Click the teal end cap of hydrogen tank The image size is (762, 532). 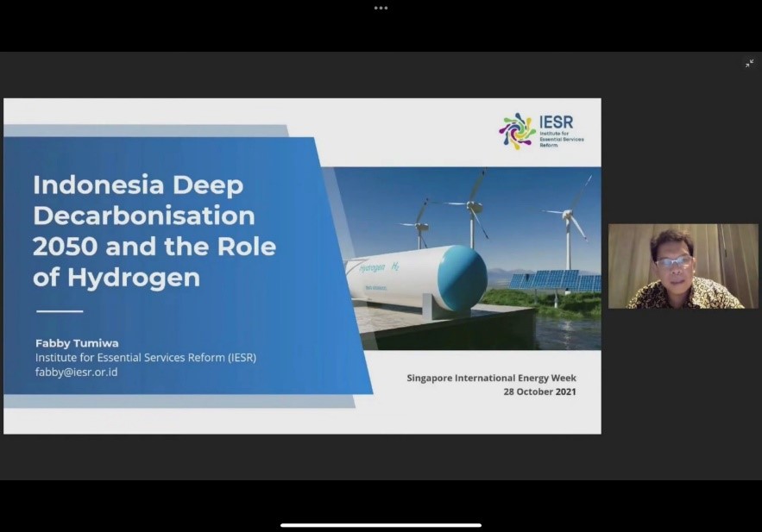[462, 279]
